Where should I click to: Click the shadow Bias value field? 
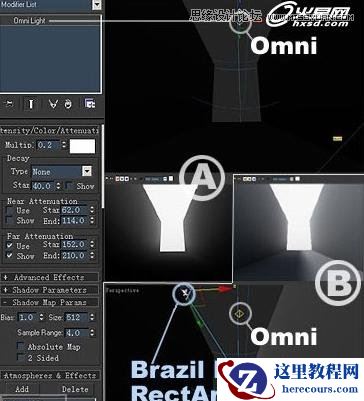[x=28, y=317]
